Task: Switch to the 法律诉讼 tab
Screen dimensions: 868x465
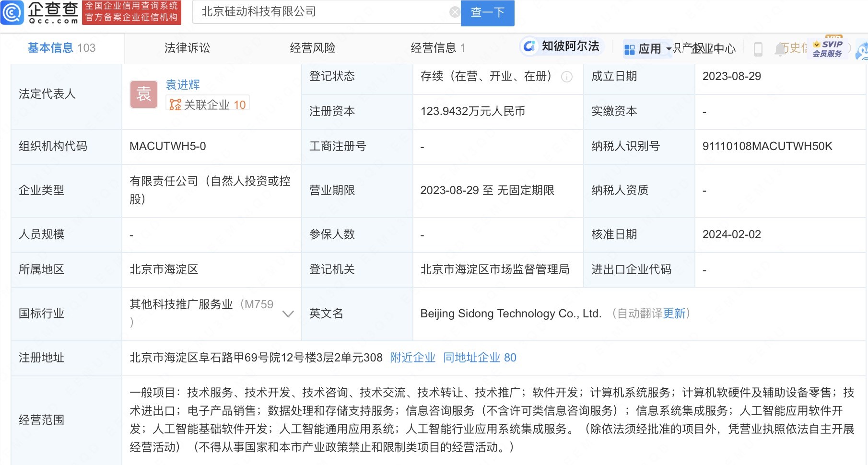Action: [x=187, y=47]
